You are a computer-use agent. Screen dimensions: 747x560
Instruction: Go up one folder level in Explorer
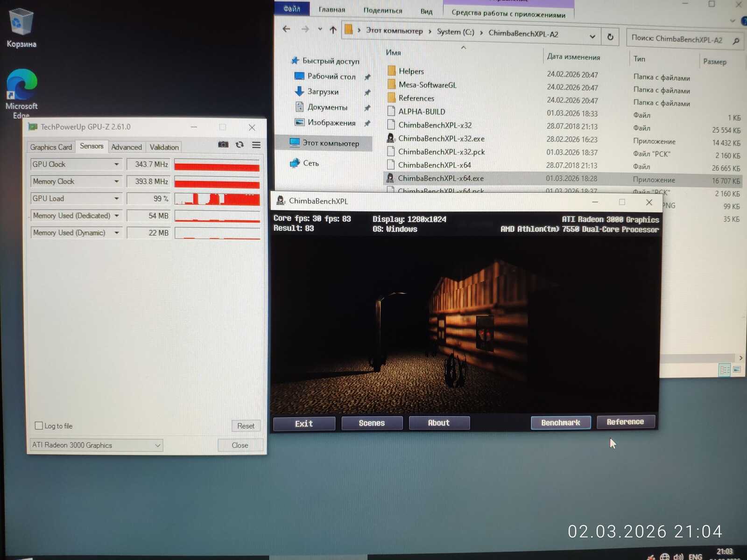click(x=333, y=30)
